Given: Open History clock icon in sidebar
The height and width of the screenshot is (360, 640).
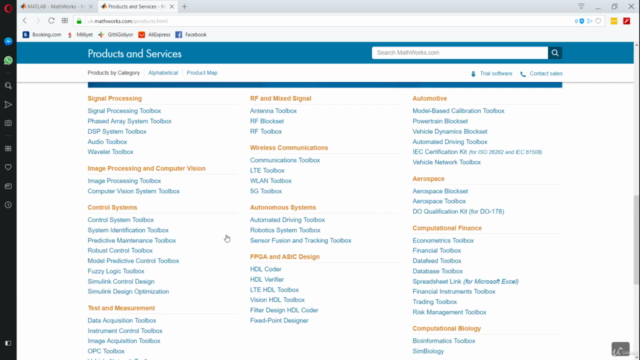Looking at the screenshot, I should 8,205.
